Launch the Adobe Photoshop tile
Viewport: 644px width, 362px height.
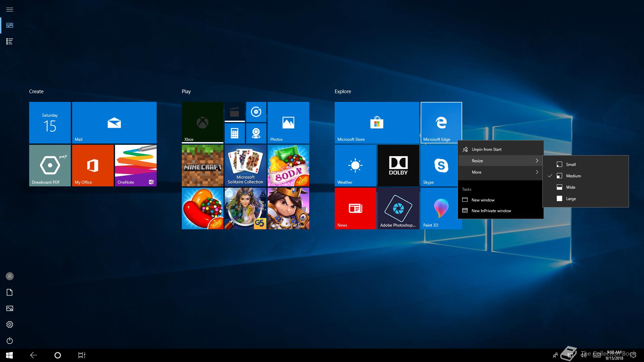pyautogui.click(x=398, y=208)
